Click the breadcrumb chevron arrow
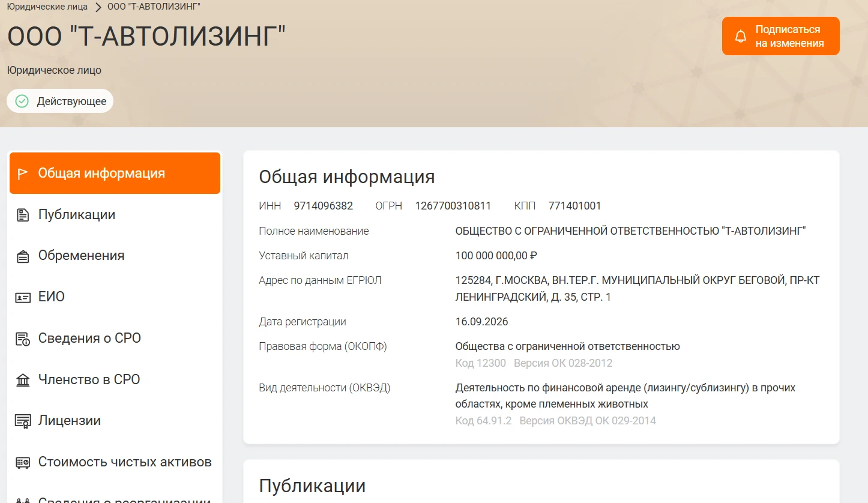Image resolution: width=868 pixels, height=503 pixels. pos(98,7)
